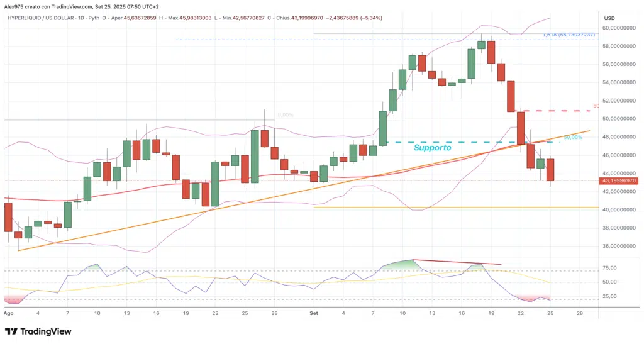Click the gray 0,00% Fibonacci label
The image size is (644, 344).
click(x=285, y=116)
